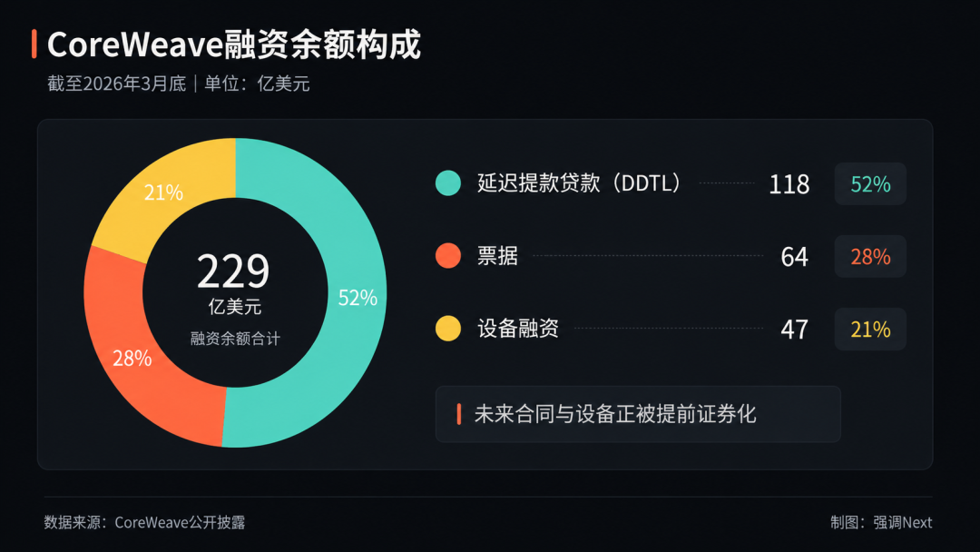The image size is (980, 552).
Task: Click the 229 total in donut center
Action: [x=234, y=271]
